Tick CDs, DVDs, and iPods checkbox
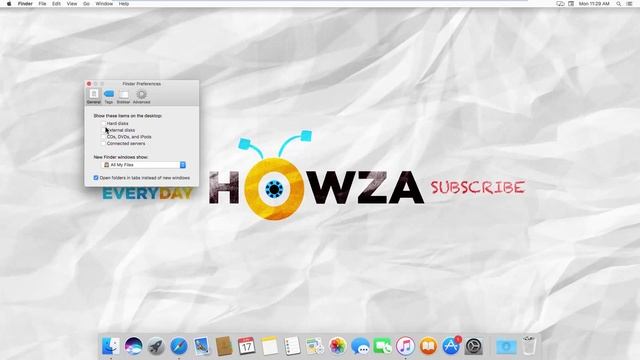The width and height of the screenshot is (640, 360). [103, 137]
